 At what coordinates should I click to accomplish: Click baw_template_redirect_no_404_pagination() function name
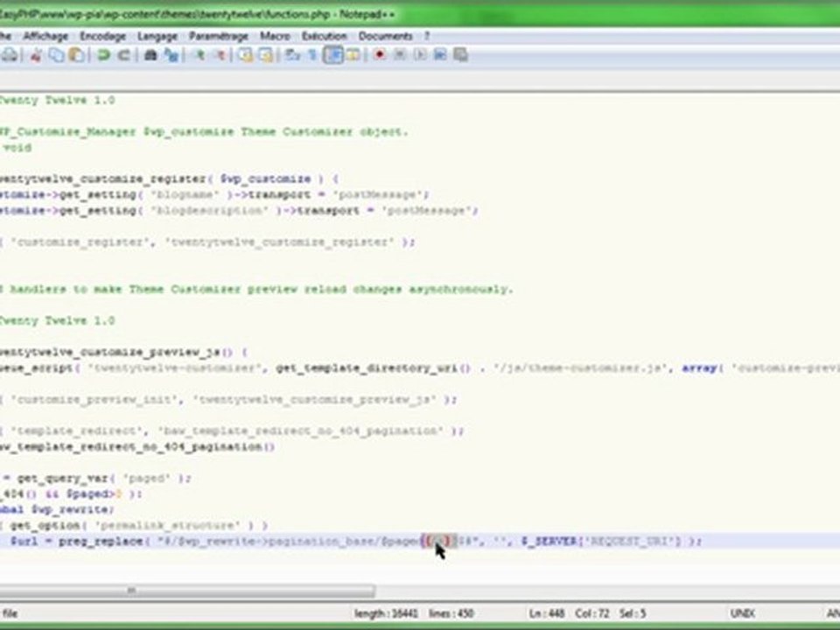pyautogui.click(x=136, y=446)
